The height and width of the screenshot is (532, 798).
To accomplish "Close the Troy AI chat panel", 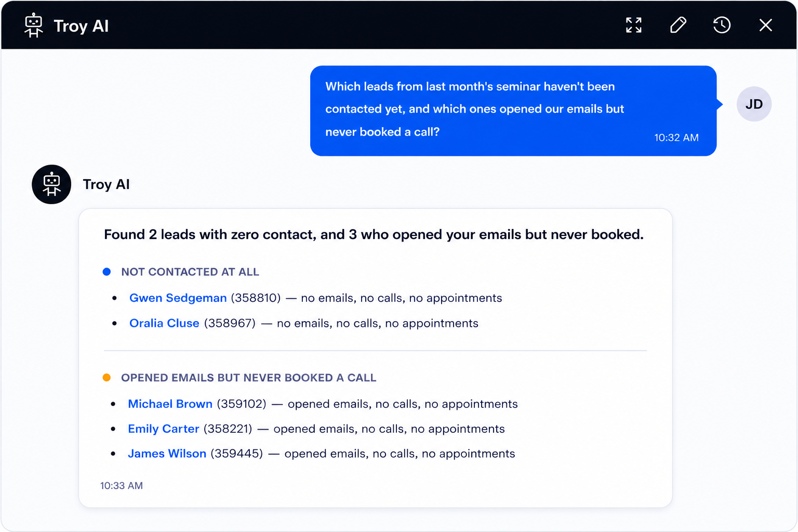I will tap(765, 25).
